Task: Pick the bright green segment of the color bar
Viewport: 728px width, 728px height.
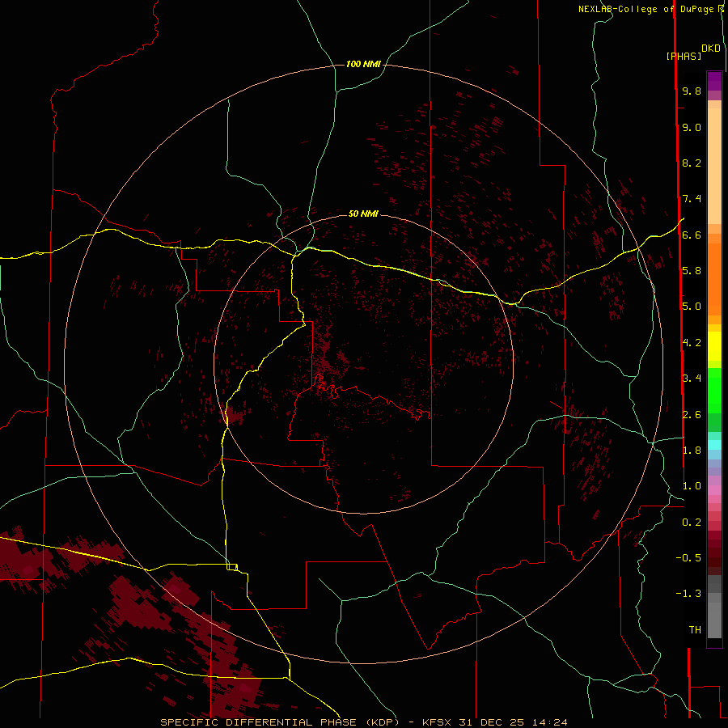Action: (714, 390)
